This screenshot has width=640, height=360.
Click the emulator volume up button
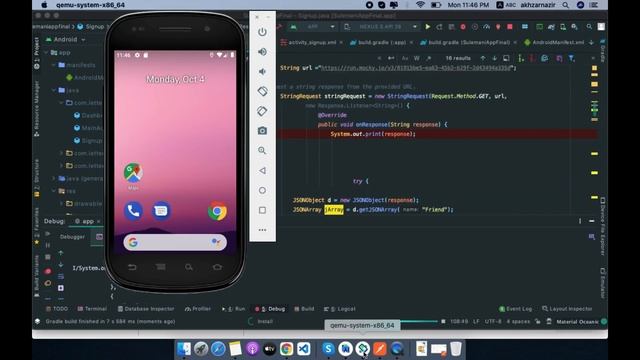point(262,52)
